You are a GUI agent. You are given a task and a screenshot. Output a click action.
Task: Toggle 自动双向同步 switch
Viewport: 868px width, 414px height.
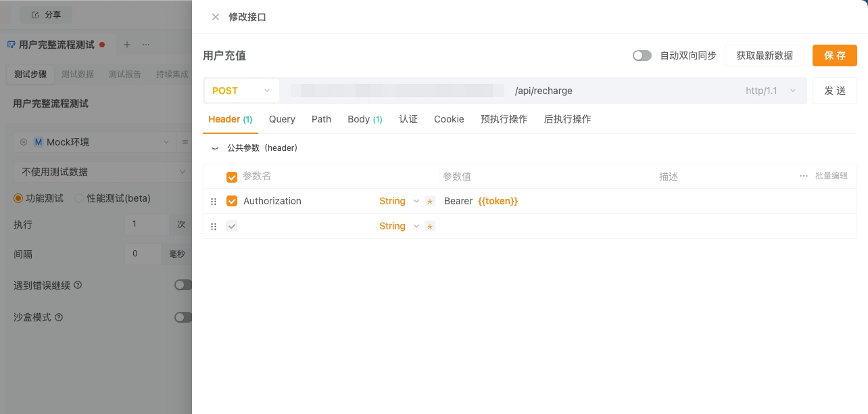coord(642,55)
